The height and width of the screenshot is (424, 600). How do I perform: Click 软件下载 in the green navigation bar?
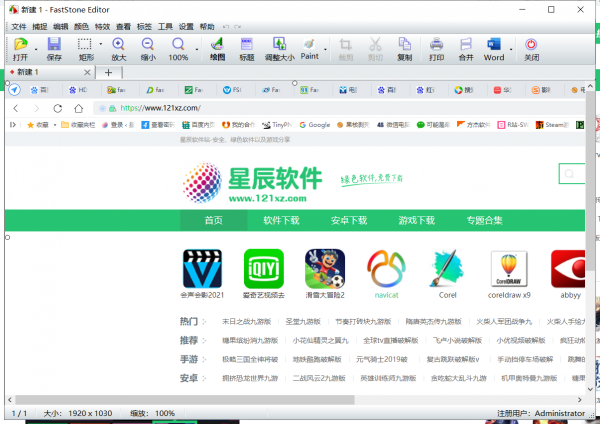[281, 220]
